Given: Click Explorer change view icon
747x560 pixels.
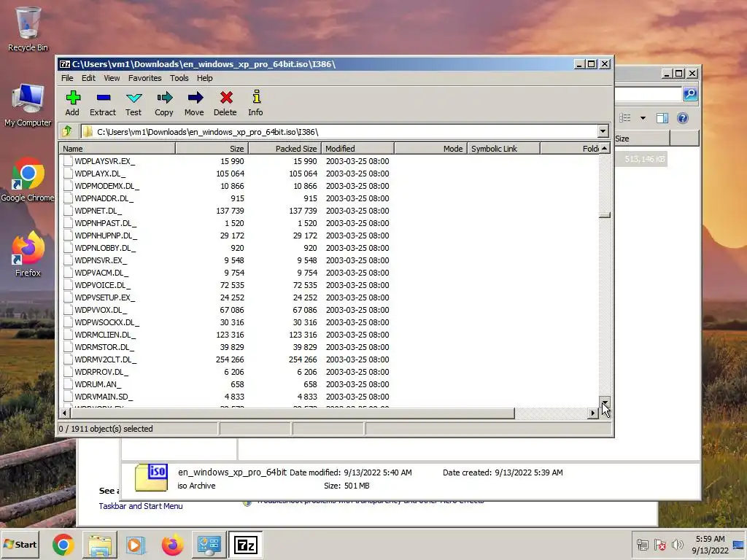Looking at the screenshot, I should click(625, 118).
